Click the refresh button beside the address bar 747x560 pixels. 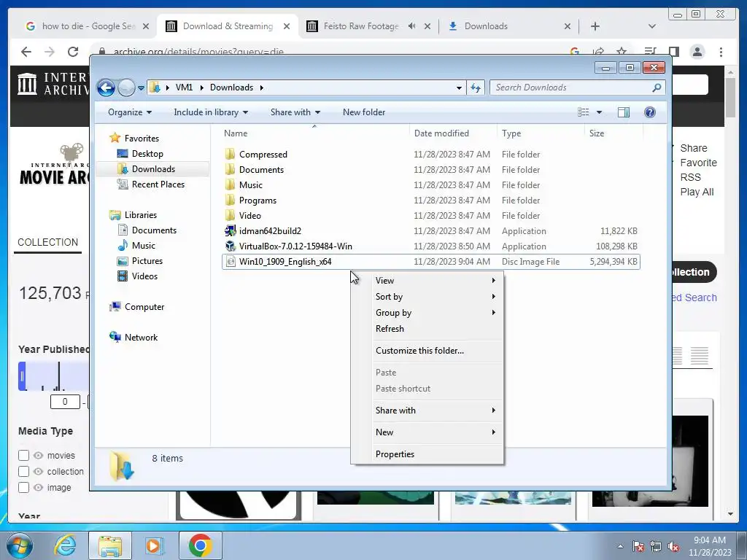click(x=476, y=87)
